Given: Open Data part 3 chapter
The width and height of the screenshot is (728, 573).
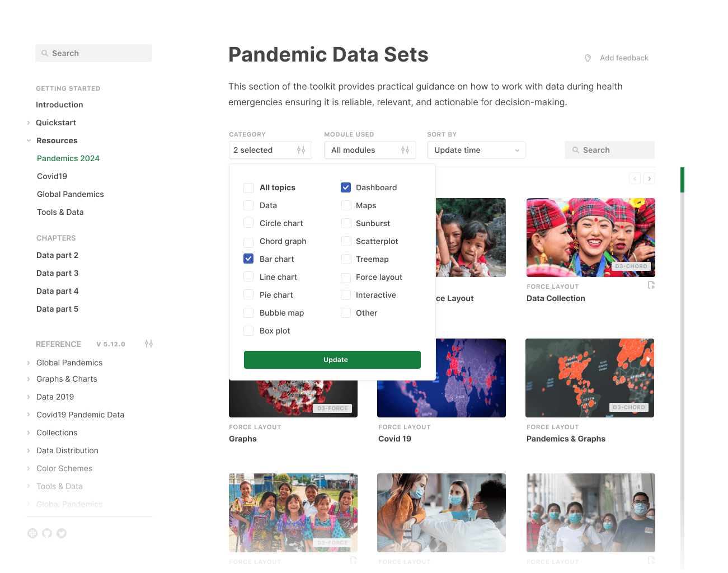Looking at the screenshot, I should [x=57, y=273].
